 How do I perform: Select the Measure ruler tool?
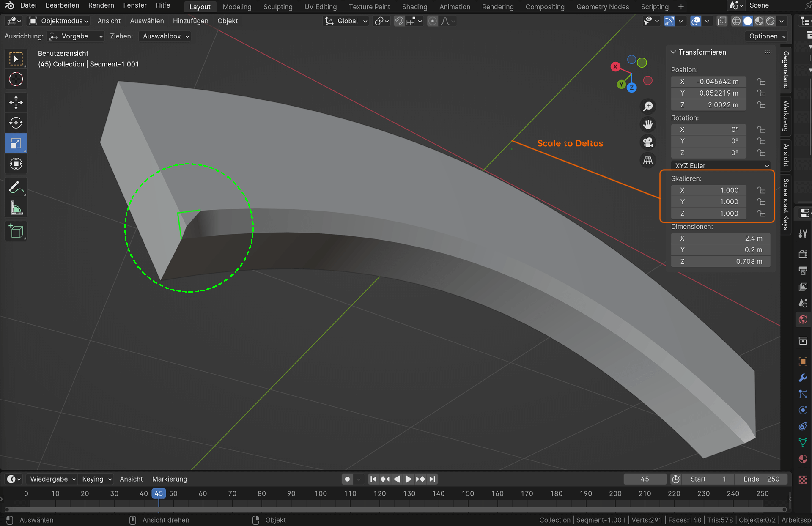click(16, 208)
